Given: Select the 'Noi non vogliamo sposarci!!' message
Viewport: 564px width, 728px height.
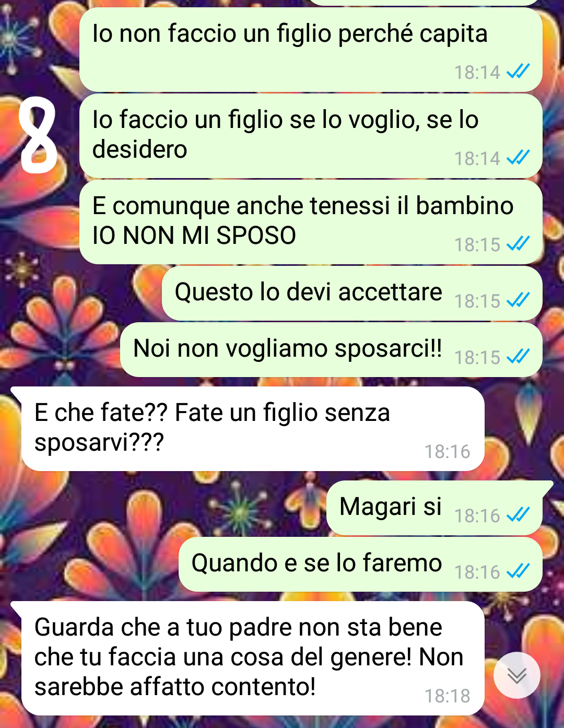Looking at the screenshot, I should (331, 350).
